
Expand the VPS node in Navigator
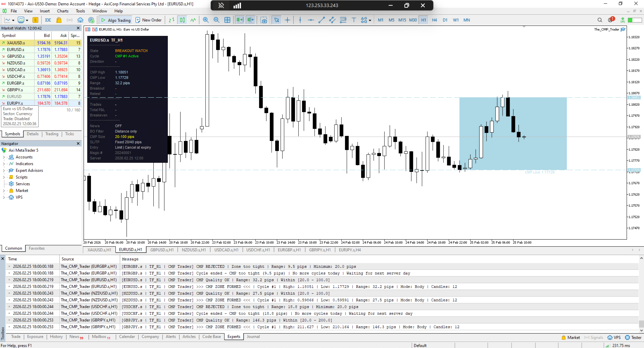pyautogui.click(x=4, y=197)
